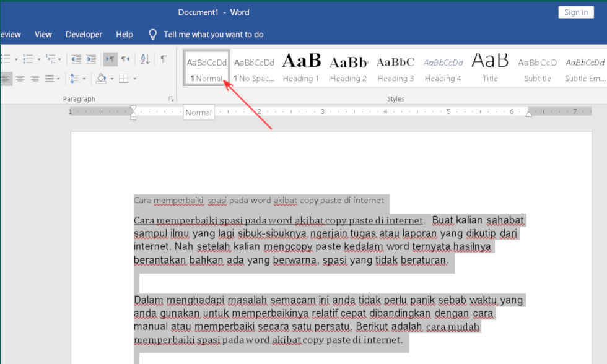The image size is (607, 364).
Task: Apply the No Spacing style
Action: (255, 69)
